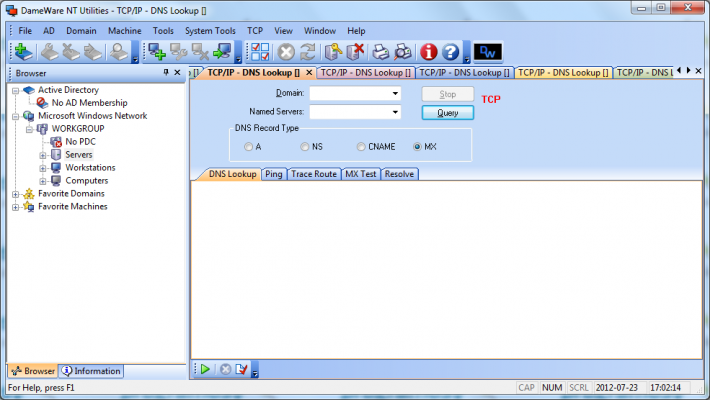Open the File menu
Screen dimensions: 710x400
click(x=25, y=31)
